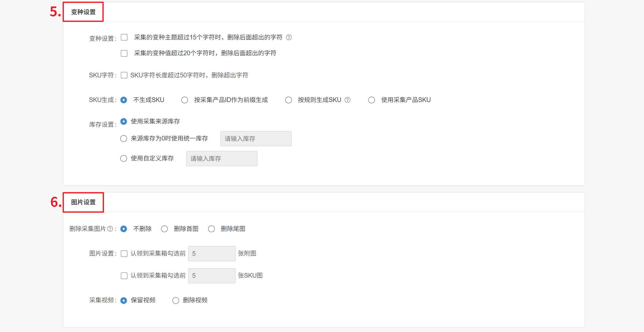Enable truncating variant themes over 15 characters
644x332 pixels.
click(x=124, y=38)
